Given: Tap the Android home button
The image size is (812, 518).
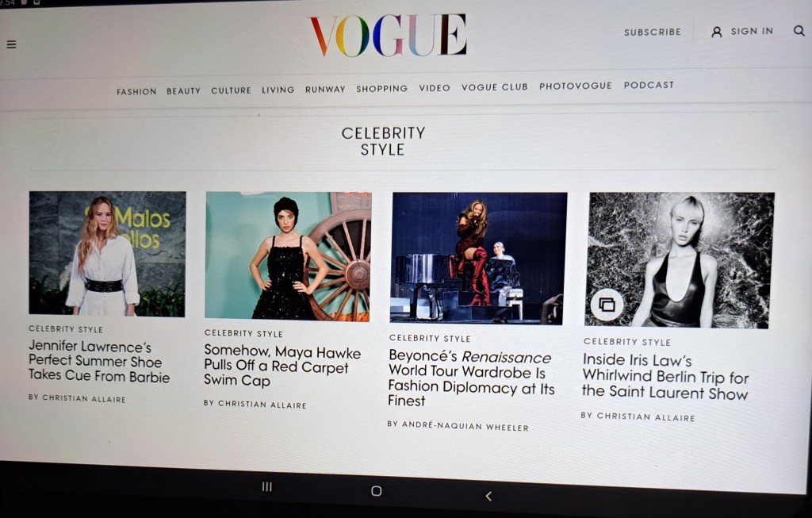Looking at the screenshot, I should point(377,490).
